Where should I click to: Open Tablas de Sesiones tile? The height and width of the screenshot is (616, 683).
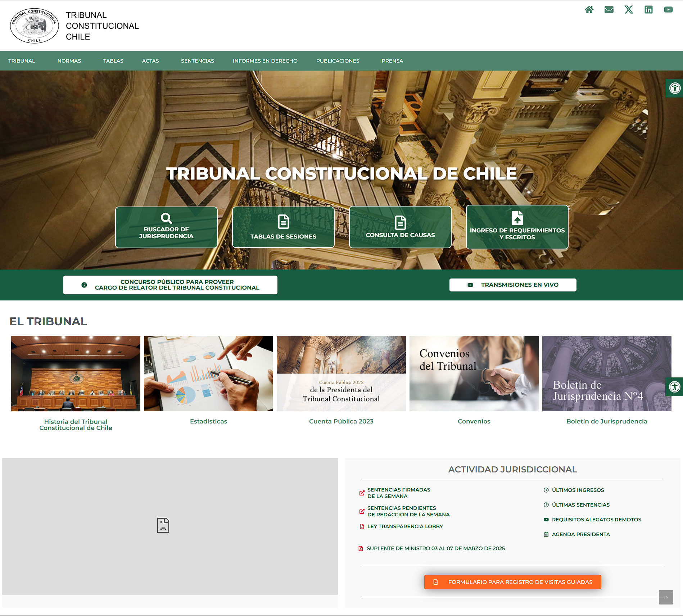[x=283, y=227]
